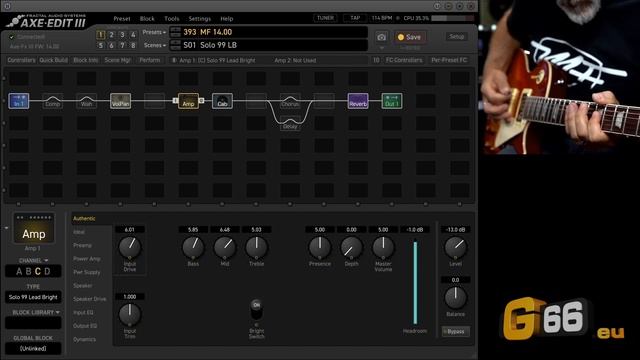The height and width of the screenshot is (360, 640).
Task: Click the camera snapshot icon
Action: coord(381,37)
